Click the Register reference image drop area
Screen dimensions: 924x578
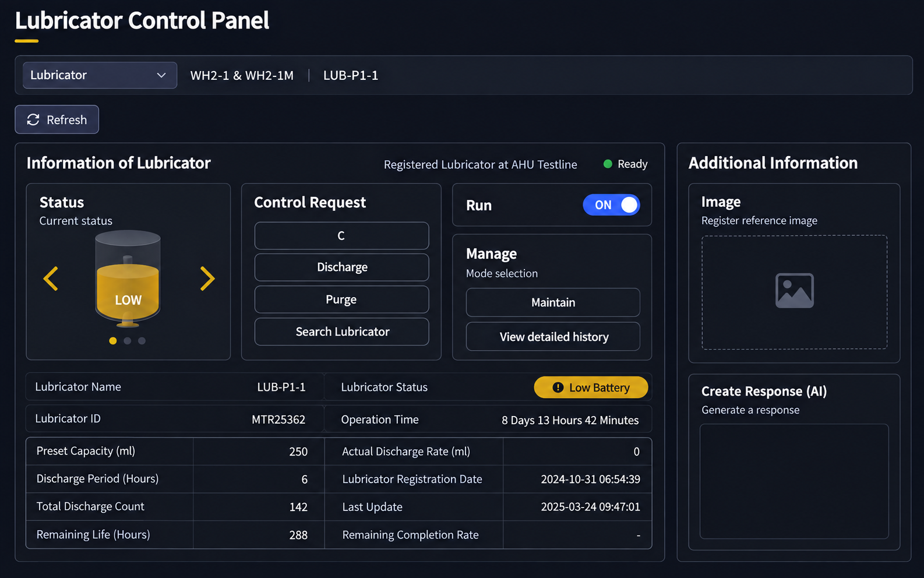tap(794, 292)
